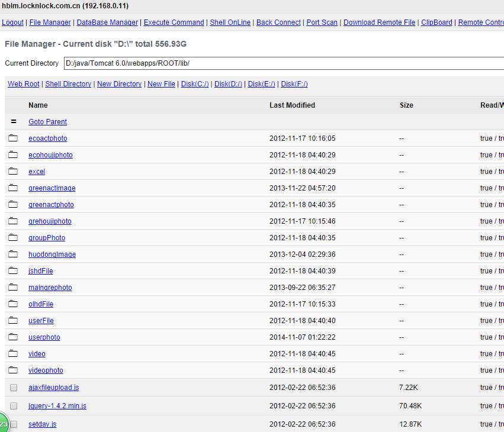
Task: Click the parent directory icon beside Goto Parent
Action: pos(14,121)
